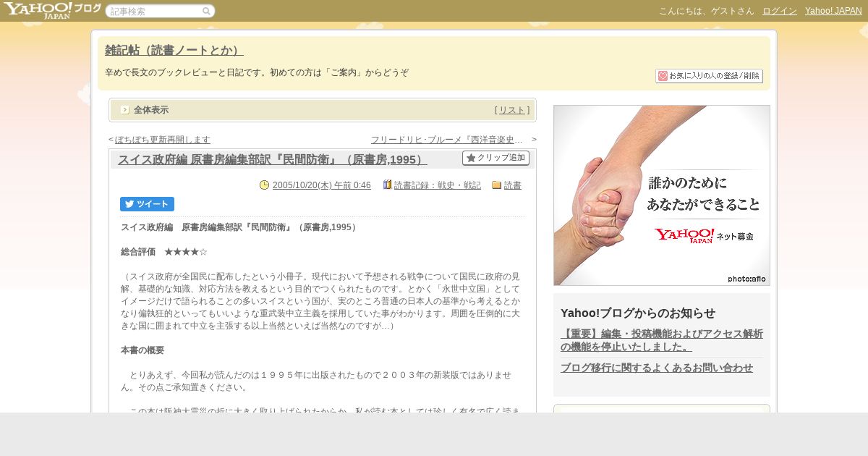Image resolution: width=868 pixels, height=456 pixels.
Task: Click the Twitter bird icon
Action: pyautogui.click(x=129, y=204)
